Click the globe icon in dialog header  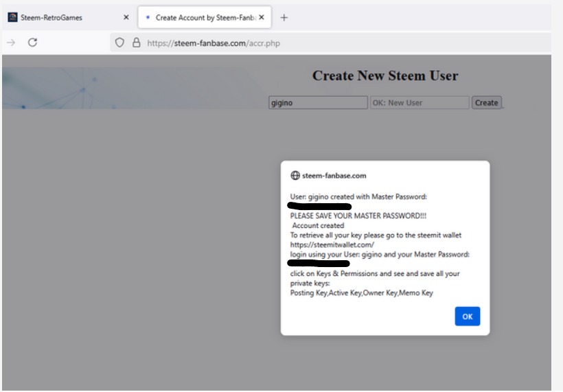(x=295, y=176)
